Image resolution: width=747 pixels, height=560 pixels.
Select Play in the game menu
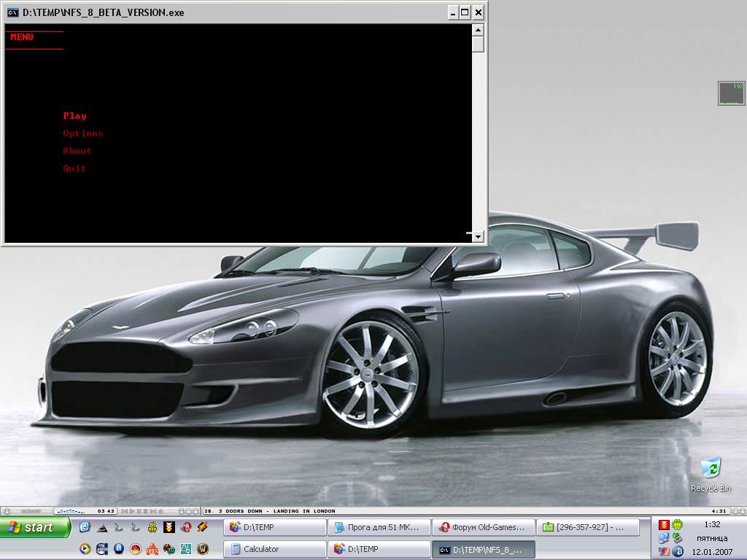click(74, 116)
